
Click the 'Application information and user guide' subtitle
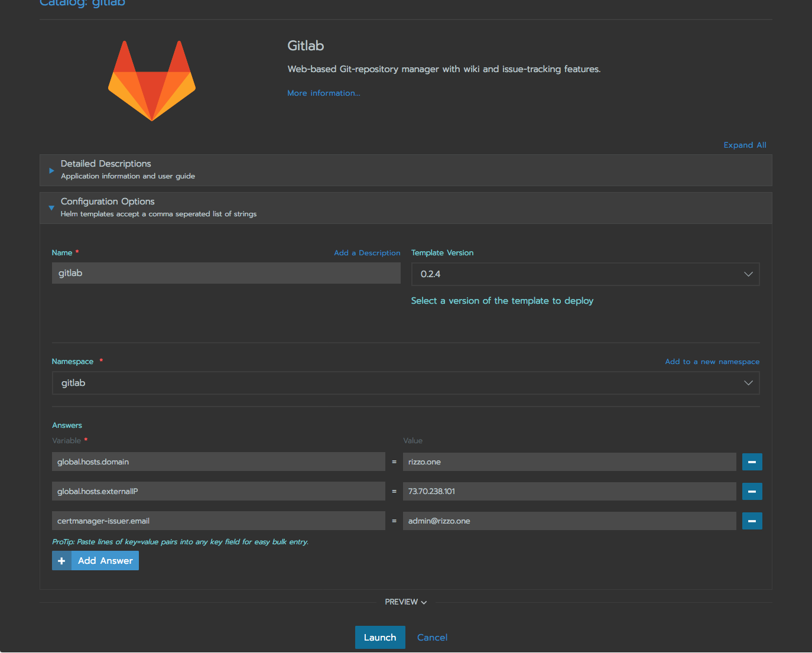[x=128, y=176]
